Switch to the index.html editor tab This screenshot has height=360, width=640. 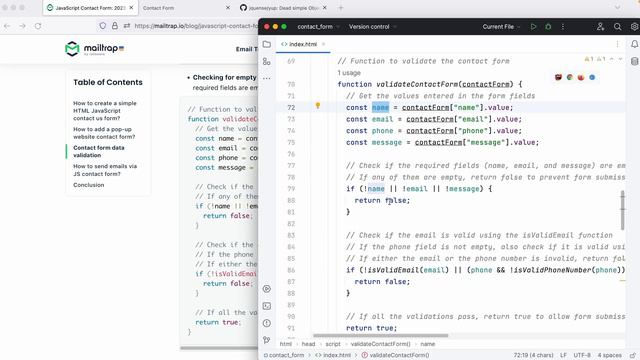[302, 44]
